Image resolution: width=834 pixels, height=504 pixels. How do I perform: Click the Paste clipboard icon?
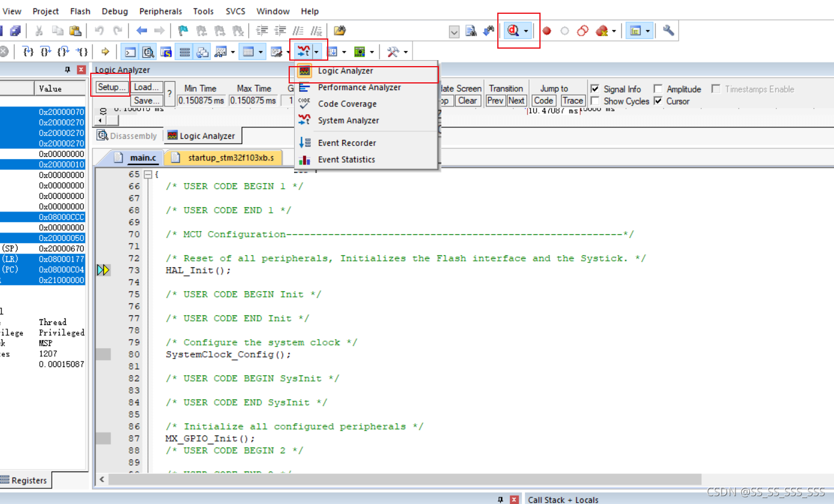75,31
